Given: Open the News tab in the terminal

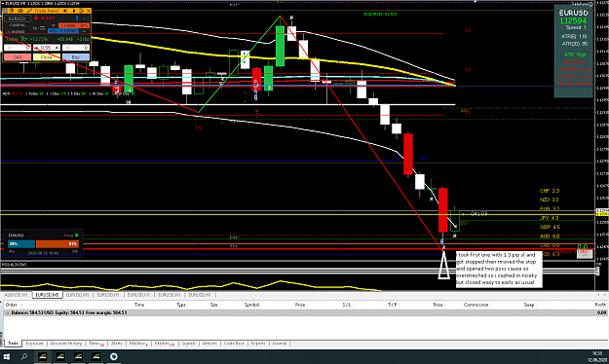Looking at the screenshot, I should (95, 344).
